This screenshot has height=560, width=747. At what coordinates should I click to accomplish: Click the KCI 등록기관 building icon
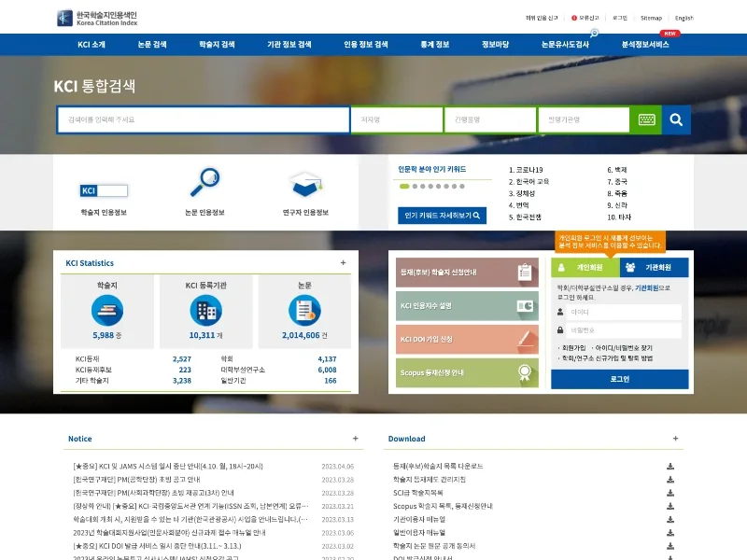point(205,311)
